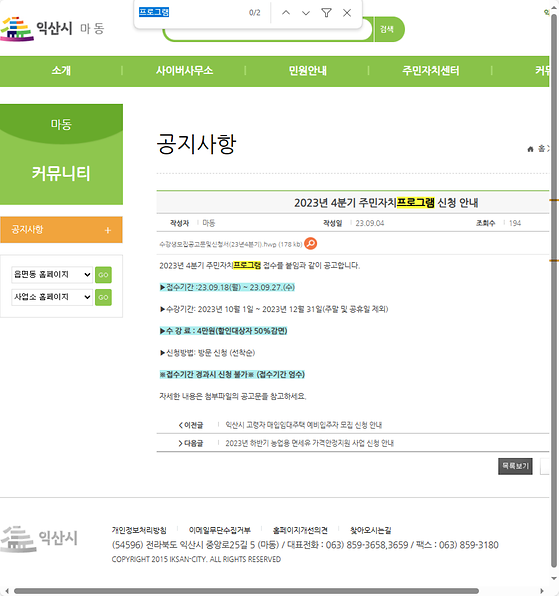The width and height of the screenshot is (559, 596).
Task: Click the view count 194
Action: click(515, 223)
